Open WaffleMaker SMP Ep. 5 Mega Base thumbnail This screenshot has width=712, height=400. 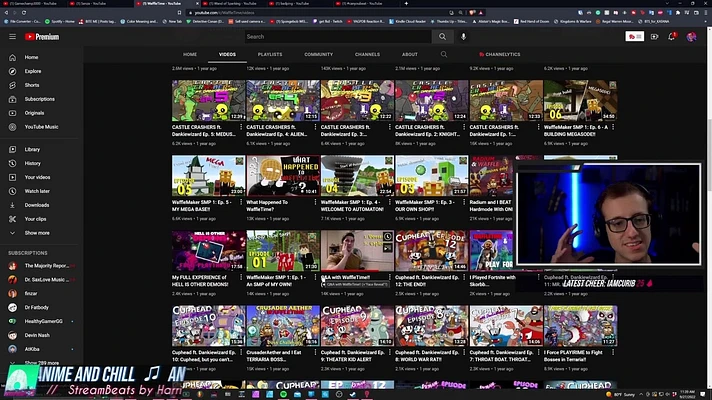[x=208, y=176]
